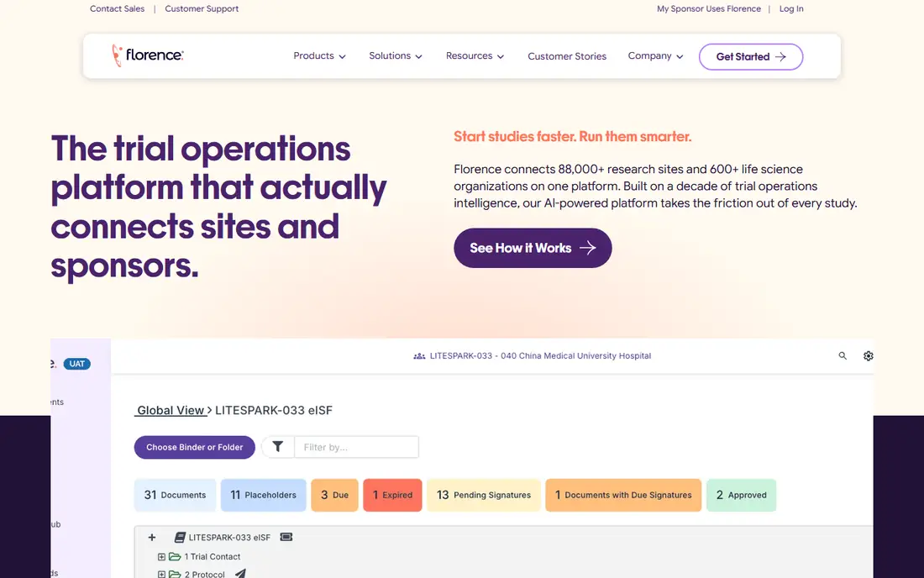
Task: Open My Sponsor Uses Florence link
Action: [709, 9]
